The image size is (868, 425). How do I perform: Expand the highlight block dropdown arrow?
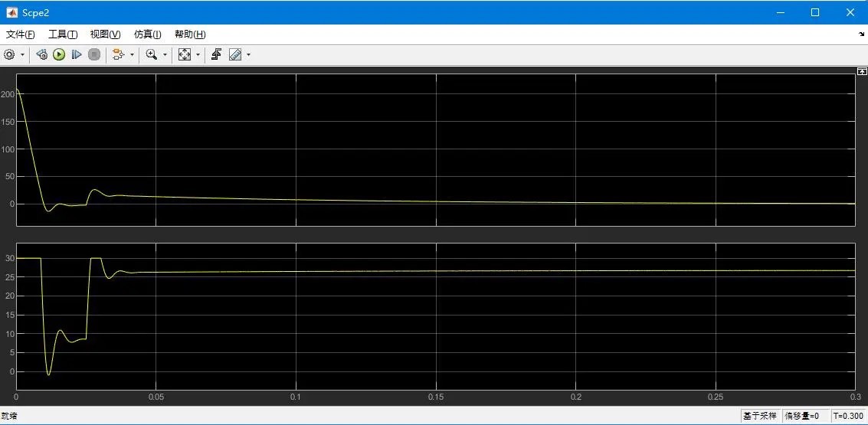132,55
